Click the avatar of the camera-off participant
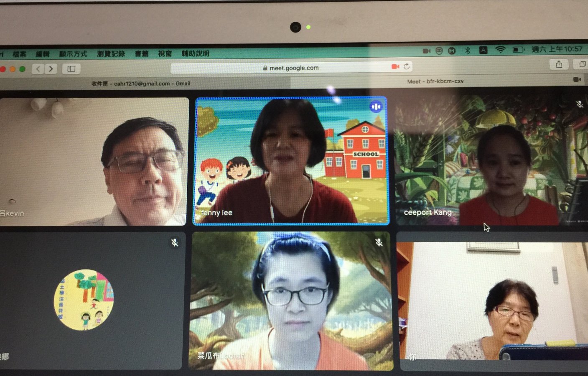The image size is (588, 376). (x=84, y=300)
